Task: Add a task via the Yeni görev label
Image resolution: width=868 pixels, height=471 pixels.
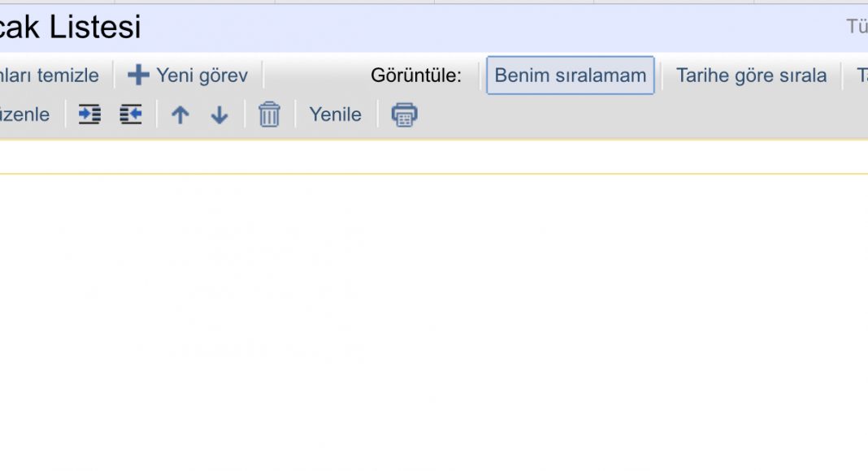Action: click(202, 76)
